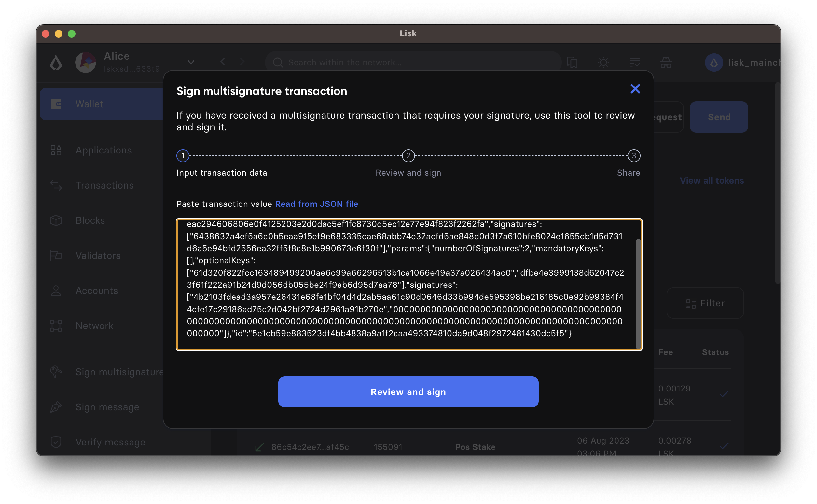This screenshot has height=504, width=817.
Task: Select the Blocks sidebar icon
Action: click(57, 220)
